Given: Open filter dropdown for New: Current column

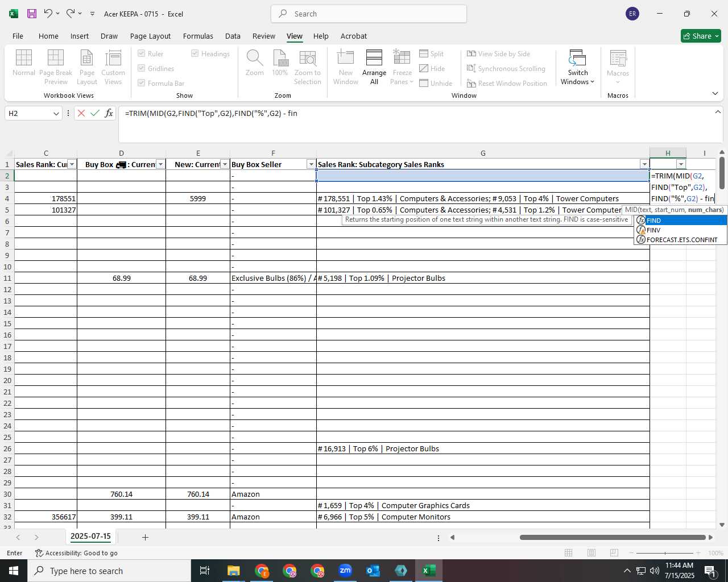Looking at the screenshot, I should 225,164.
